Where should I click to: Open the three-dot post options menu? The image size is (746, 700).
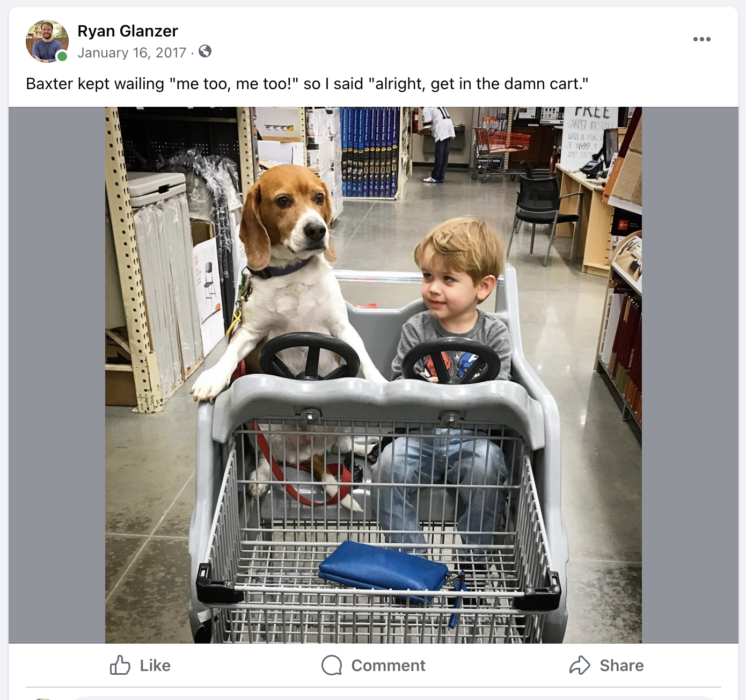[701, 39]
